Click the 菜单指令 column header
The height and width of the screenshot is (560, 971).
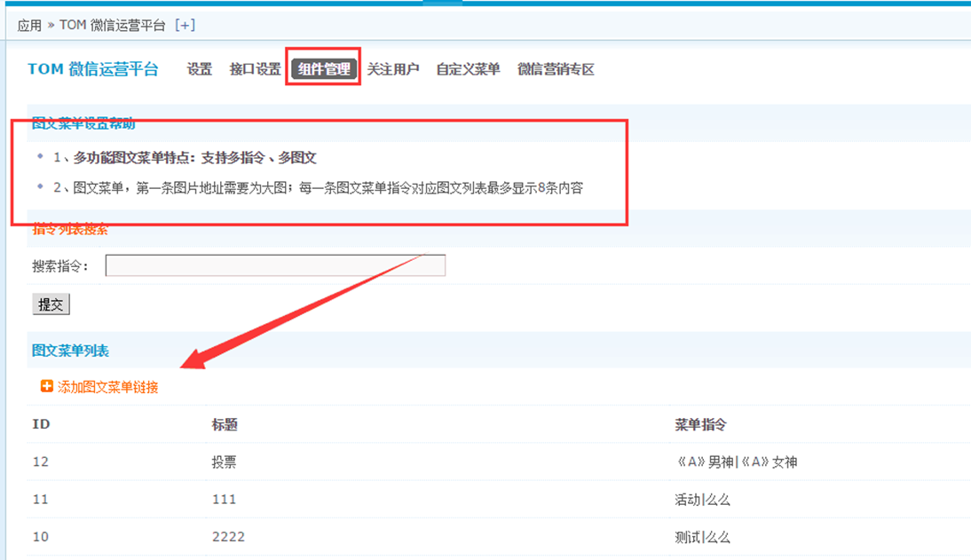700,424
